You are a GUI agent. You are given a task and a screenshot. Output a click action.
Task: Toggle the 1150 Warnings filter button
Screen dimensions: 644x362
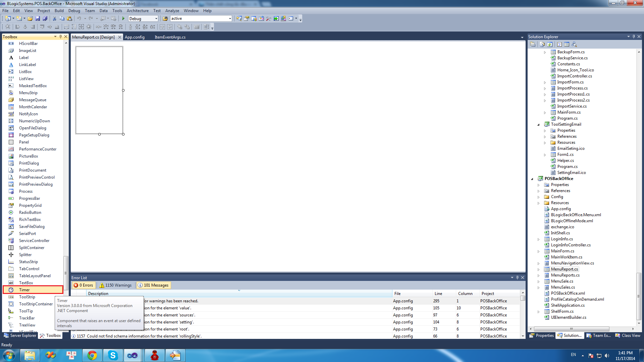[x=115, y=285]
